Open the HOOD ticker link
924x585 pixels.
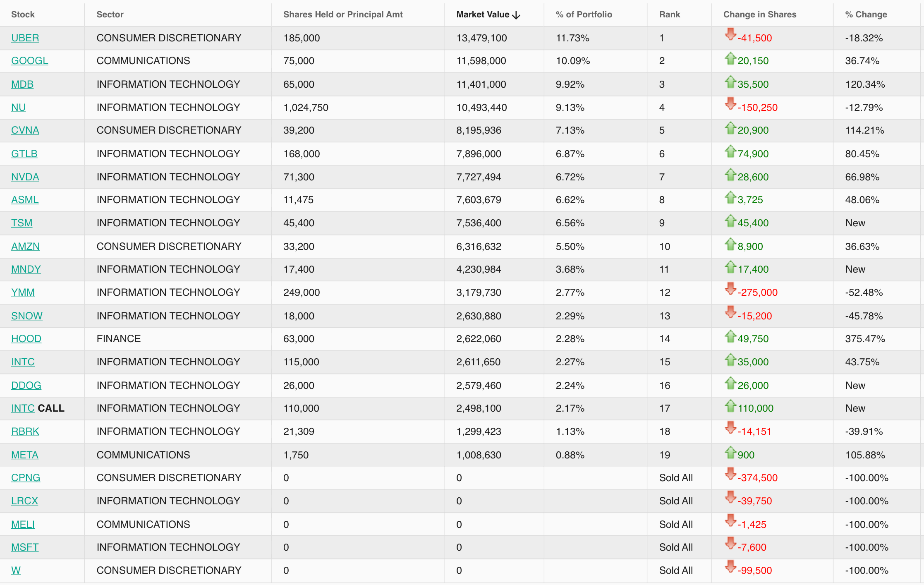tap(26, 339)
